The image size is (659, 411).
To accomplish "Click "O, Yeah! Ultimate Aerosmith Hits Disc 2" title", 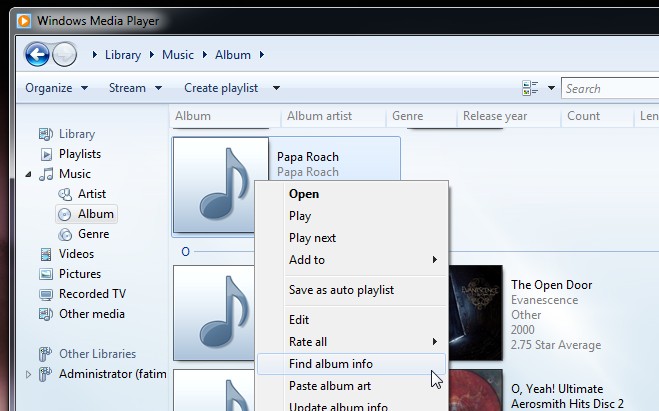I will tap(567, 396).
